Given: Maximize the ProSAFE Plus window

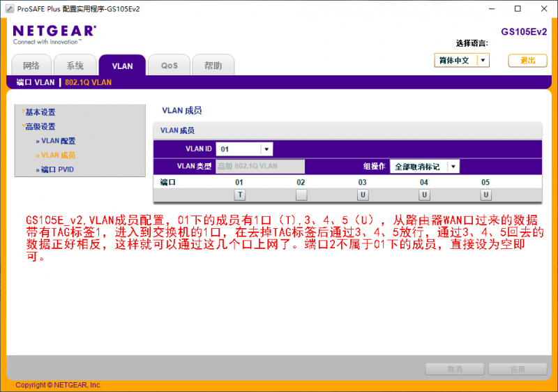Looking at the screenshot, I should (518, 9).
